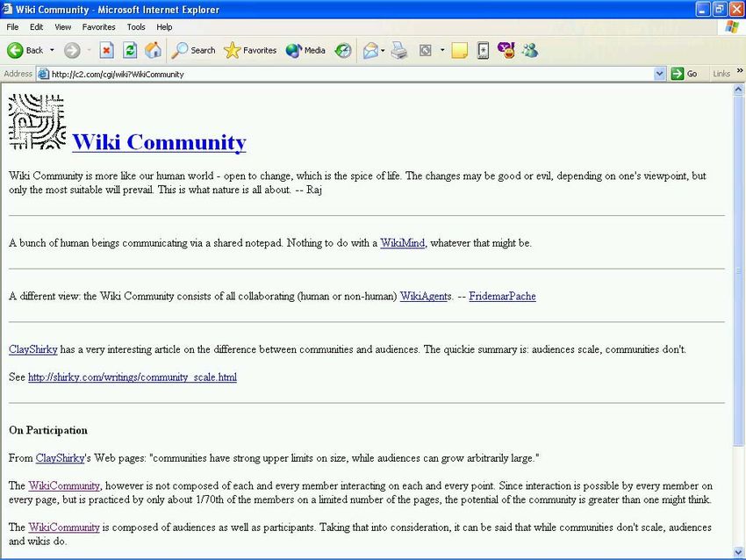Click the address bar URL field
The image size is (746, 560).
351,75
